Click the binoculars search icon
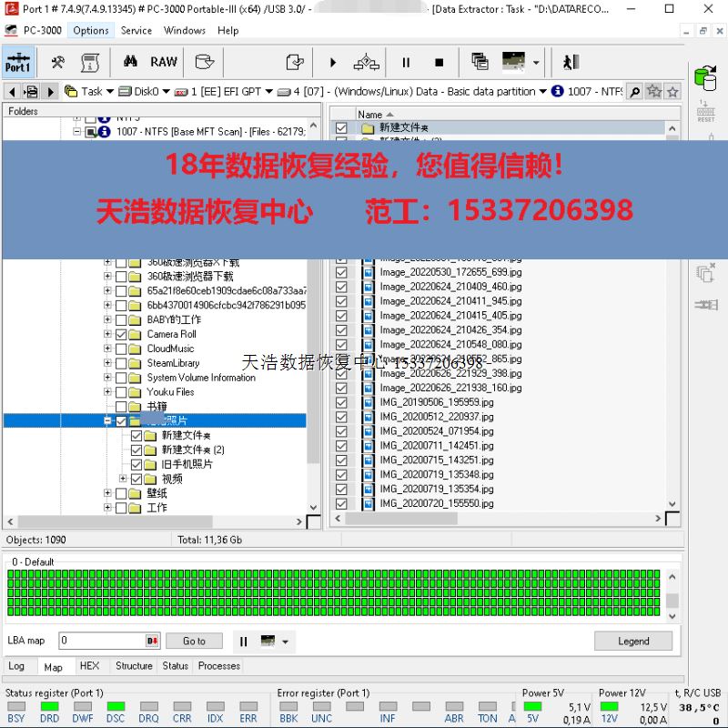 (130, 62)
